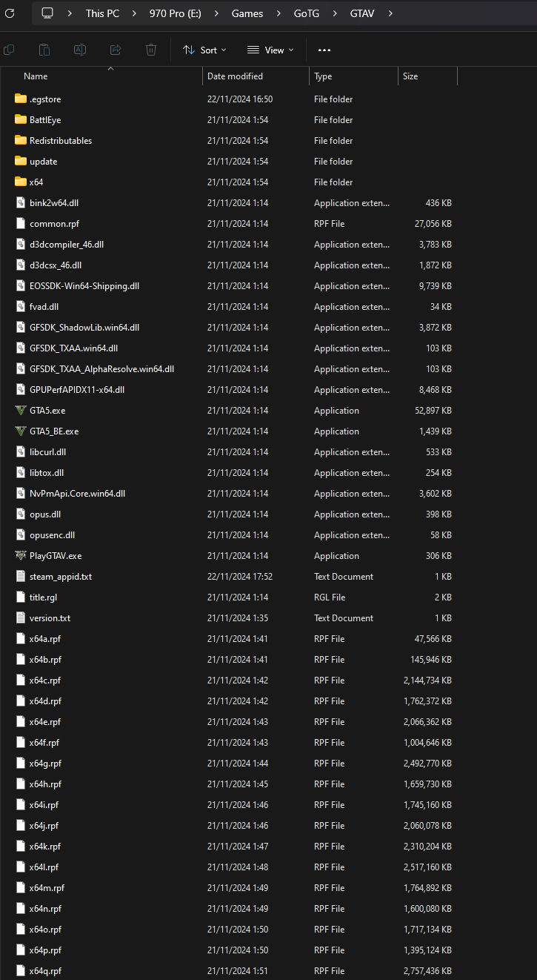This screenshot has width=537, height=980.
Task: Sort by the Size column header
Action: [410, 76]
